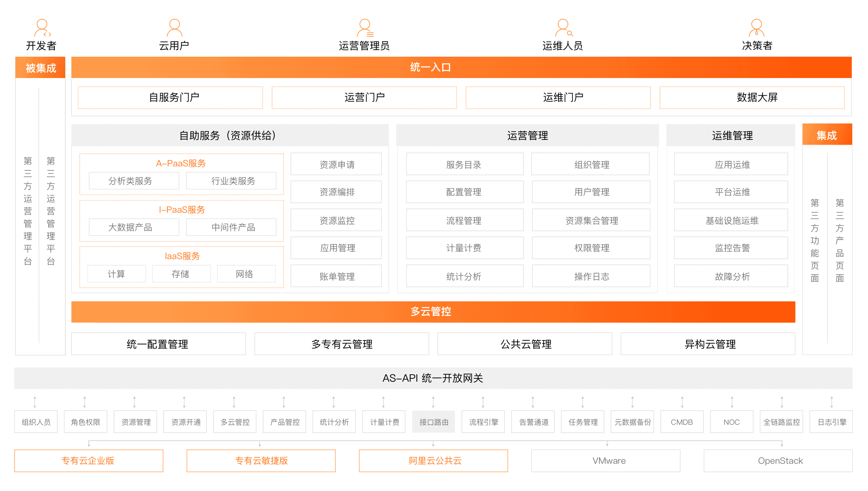Select the OpenStack box
The image size is (868, 491).
click(x=778, y=460)
